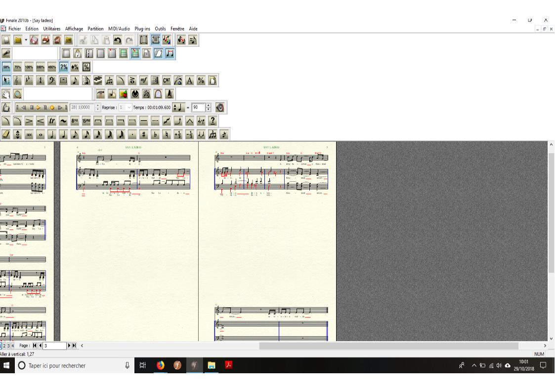The width and height of the screenshot is (555, 392).
Task: Click the sharp accidental icon
Action: pyautogui.click(x=143, y=134)
